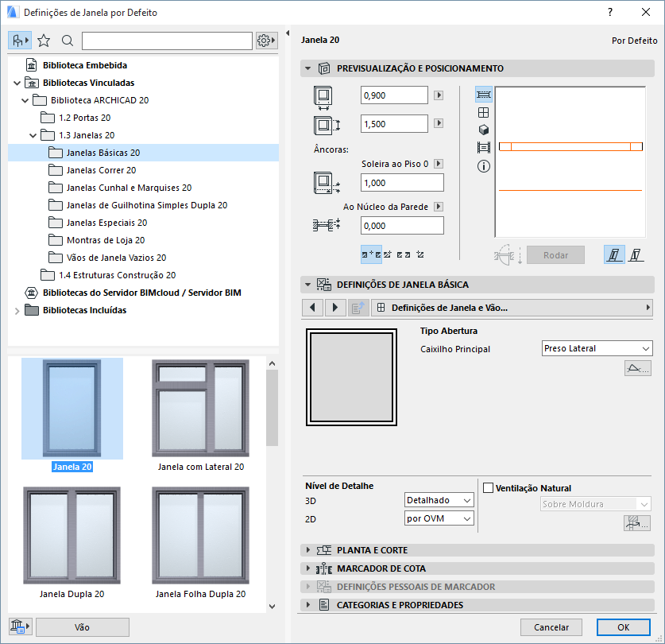Select the 2D plan preview icon
The width and height of the screenshot is (665, 644).
(483, 95)
